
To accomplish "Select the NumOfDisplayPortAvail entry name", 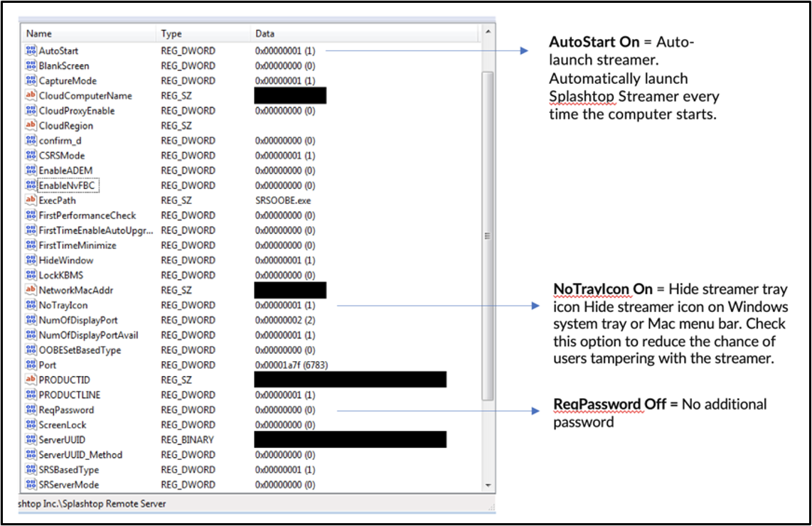I will (x=89, y=336).
